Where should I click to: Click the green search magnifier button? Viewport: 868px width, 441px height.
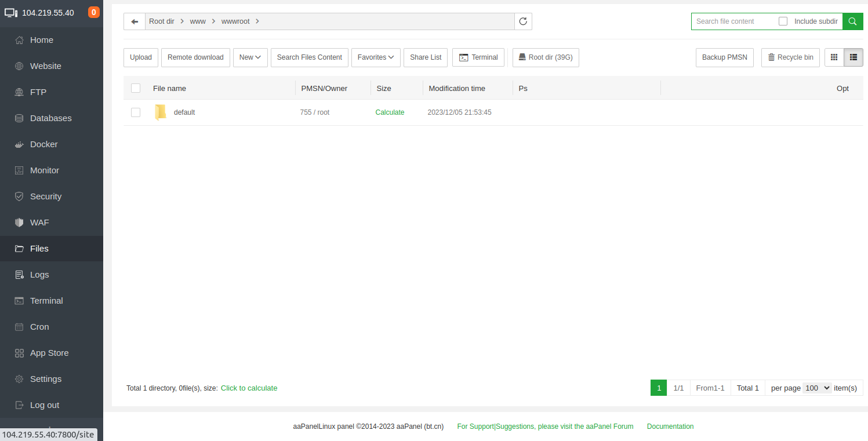tap(852, 21)
